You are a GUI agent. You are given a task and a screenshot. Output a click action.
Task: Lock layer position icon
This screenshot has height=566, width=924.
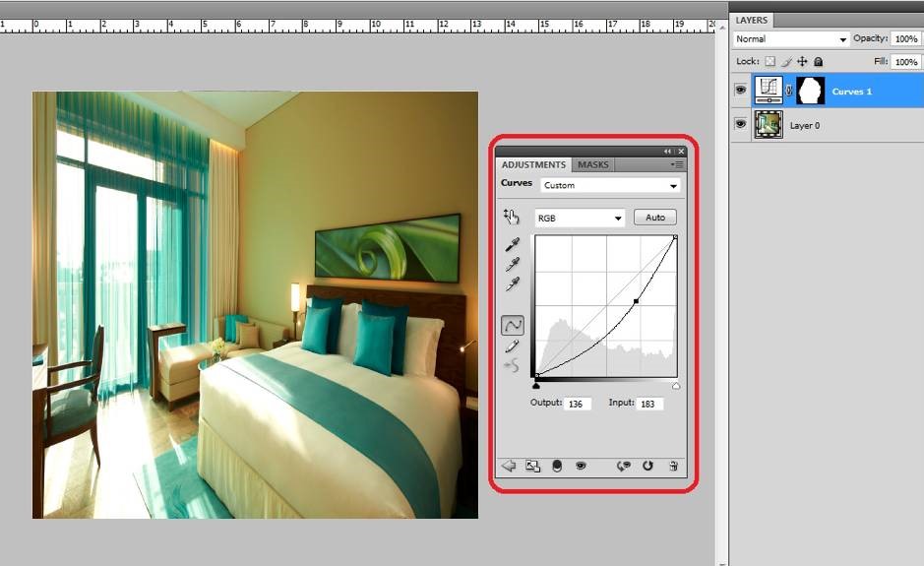(802, 61)
